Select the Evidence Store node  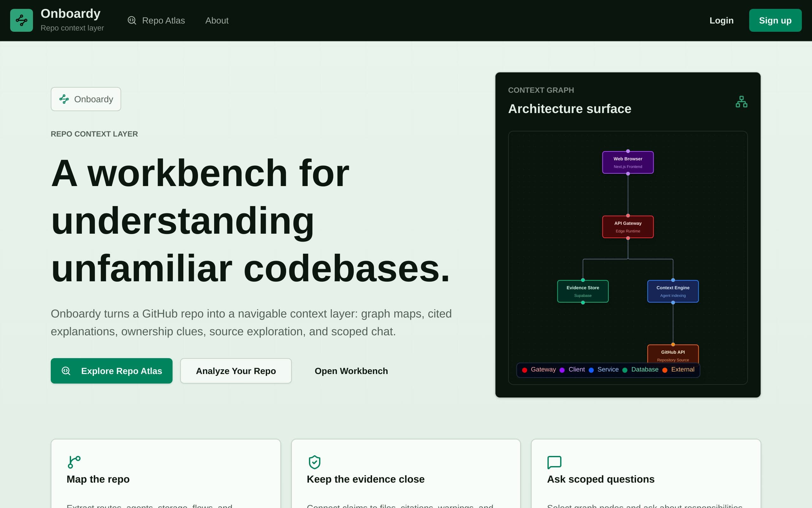tap(583, 291)
